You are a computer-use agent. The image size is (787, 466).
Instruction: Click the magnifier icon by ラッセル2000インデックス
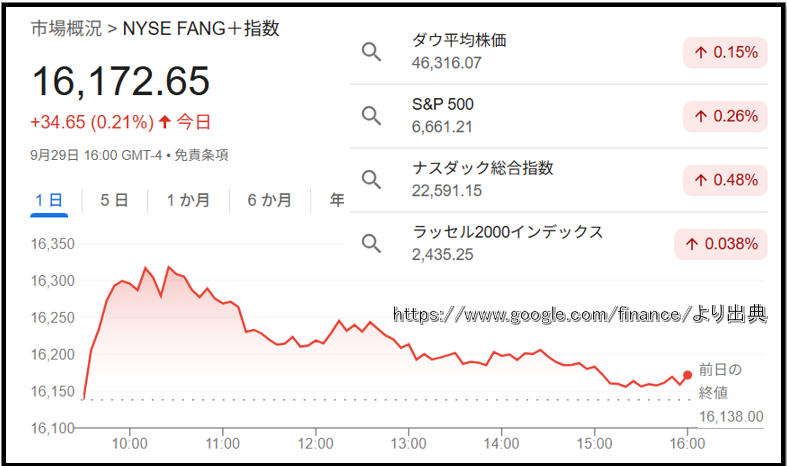(371, 243)
